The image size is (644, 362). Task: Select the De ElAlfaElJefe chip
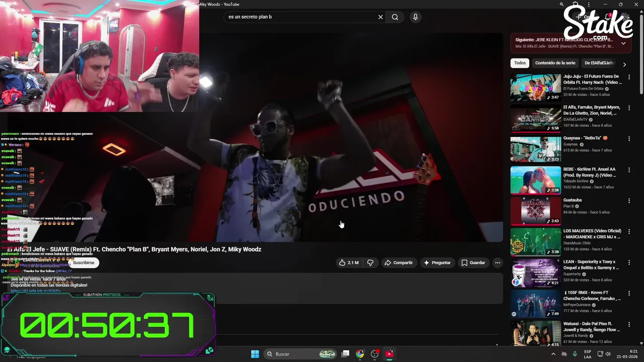[x=599, y=63]
